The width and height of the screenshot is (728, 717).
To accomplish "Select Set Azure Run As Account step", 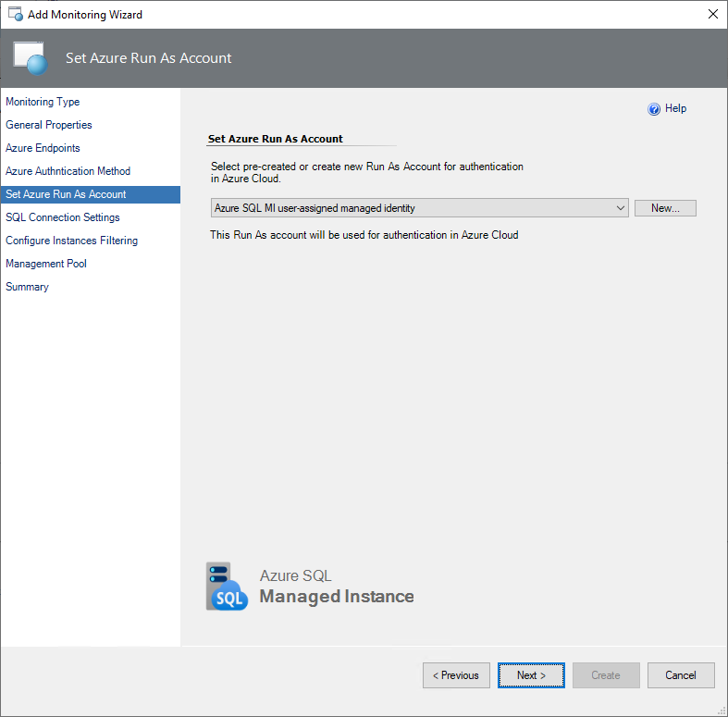I will point(91,194).
